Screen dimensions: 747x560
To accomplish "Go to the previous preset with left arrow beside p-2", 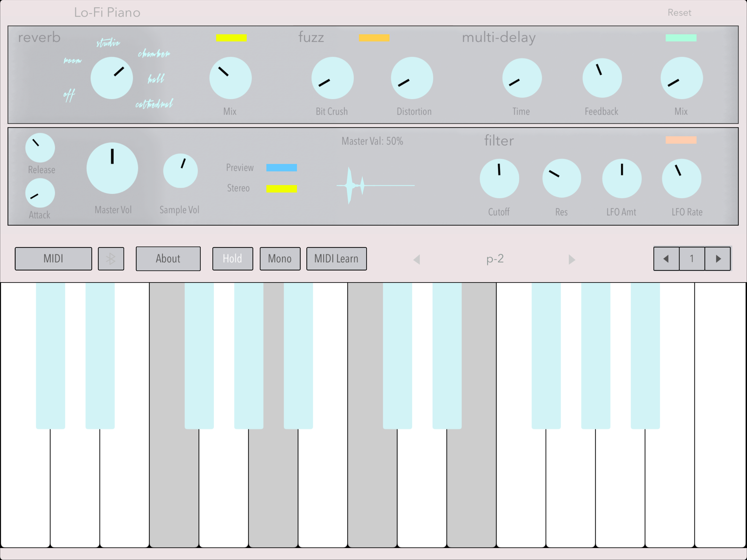I will coord(417,259).
